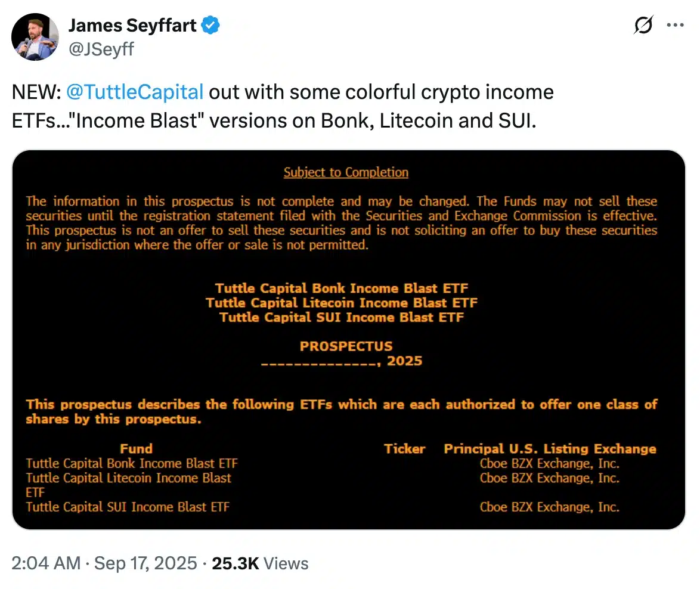Click the blank date line before 2025
Viewport: 700px width, 589px height.
pyautogui.click(x=322, y=362)
